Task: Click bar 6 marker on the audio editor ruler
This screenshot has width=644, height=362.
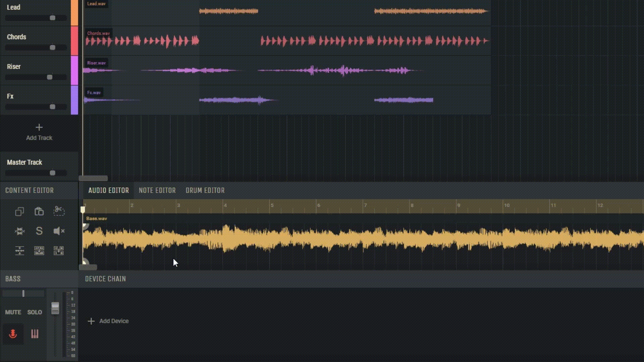Action: [x=319, y=205]
